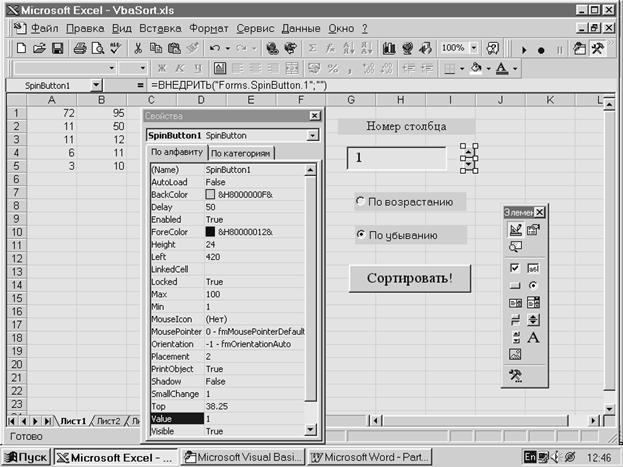Click the 'Пуск' Start button

(x=26, y=457)
